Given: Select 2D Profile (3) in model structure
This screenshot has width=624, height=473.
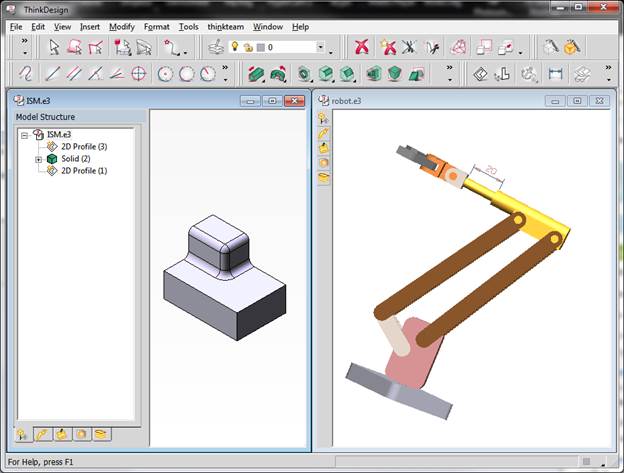Looking at the screenshot, I should point(84,146).
